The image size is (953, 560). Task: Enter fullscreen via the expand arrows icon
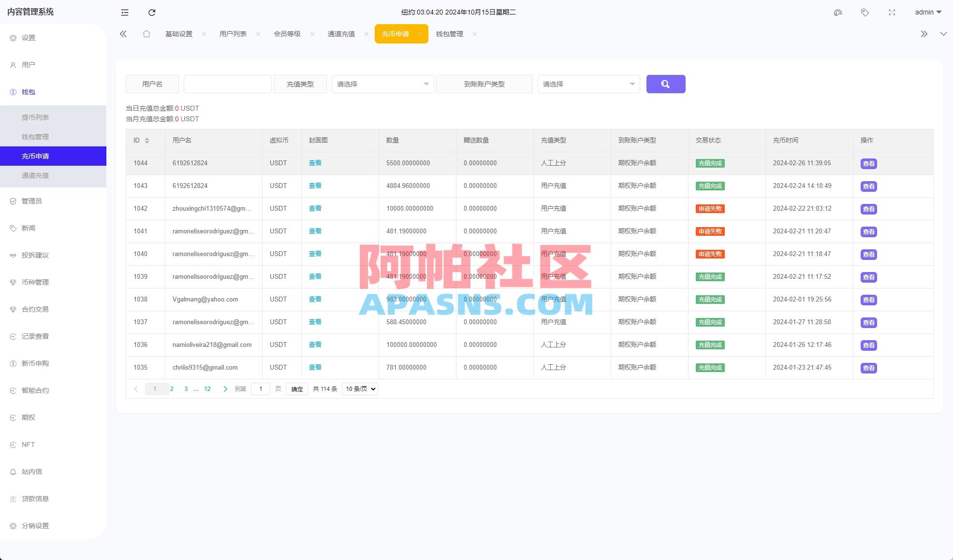892,13
